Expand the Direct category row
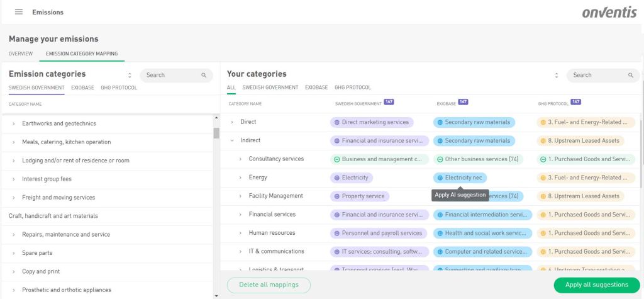 [232, 122]
